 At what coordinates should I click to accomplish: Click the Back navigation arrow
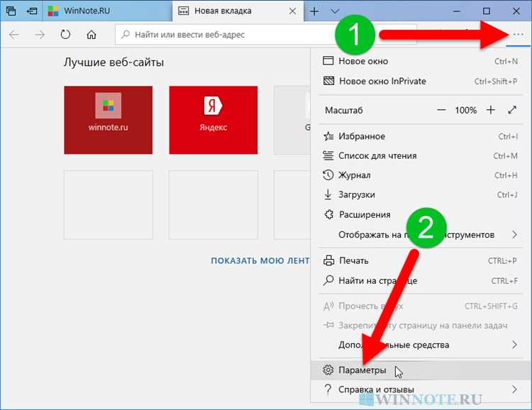pos(14,35)
